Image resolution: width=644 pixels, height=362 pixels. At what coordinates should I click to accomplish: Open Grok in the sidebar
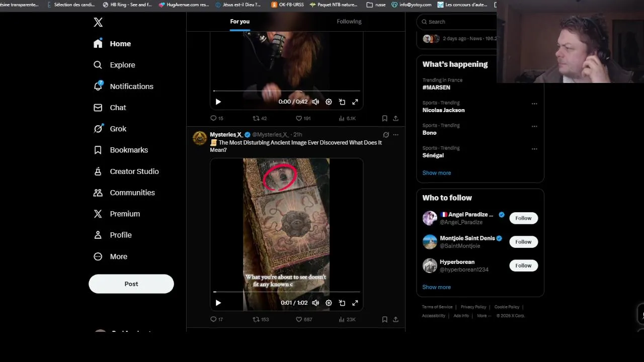click(x=110, y=129)
